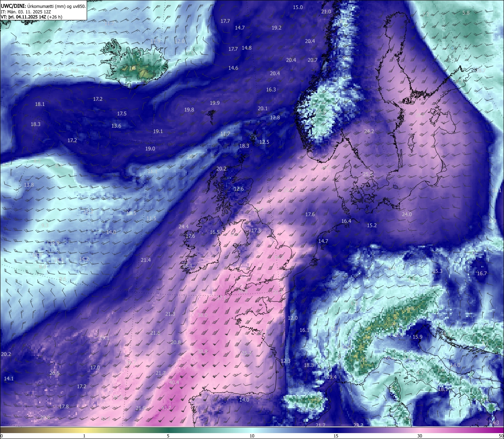Click the UWC/DINI Úrkomumætti title text

click(43, 6)
